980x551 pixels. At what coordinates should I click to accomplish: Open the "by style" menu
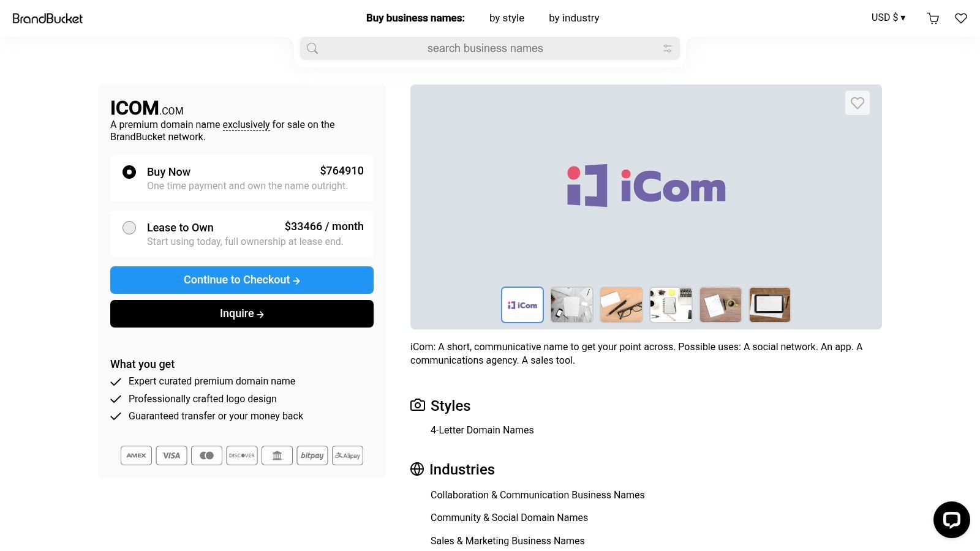(507, 18)
